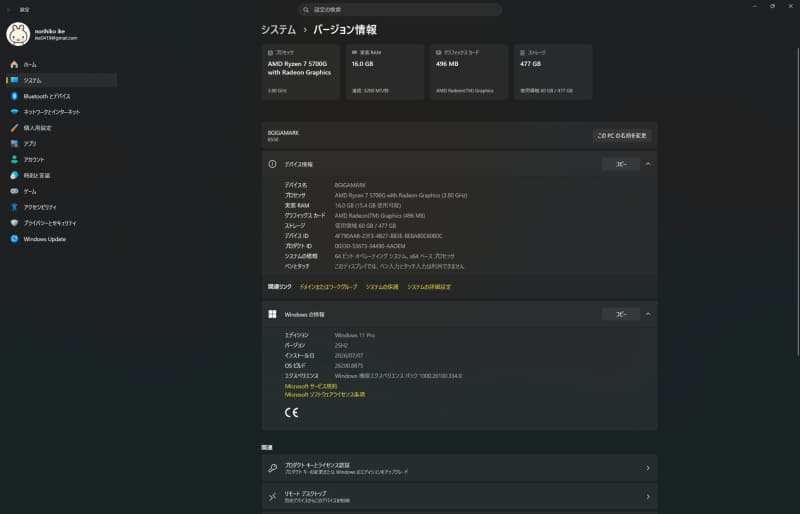The height and width of the screenshot is (514, 800).
Task: Select the ストレージ 60 GB / 477 GB value in device info
Action: 365,226
